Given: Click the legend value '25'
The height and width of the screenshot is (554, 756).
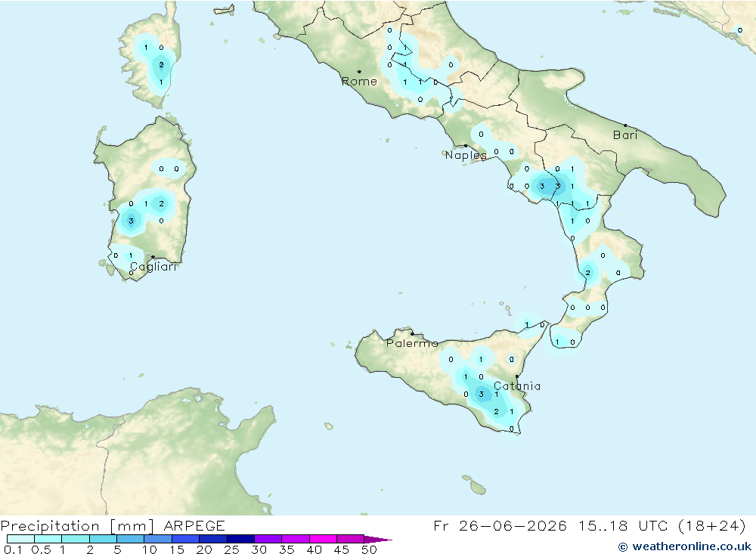Looking at the screenshot, I should (231, 549).
